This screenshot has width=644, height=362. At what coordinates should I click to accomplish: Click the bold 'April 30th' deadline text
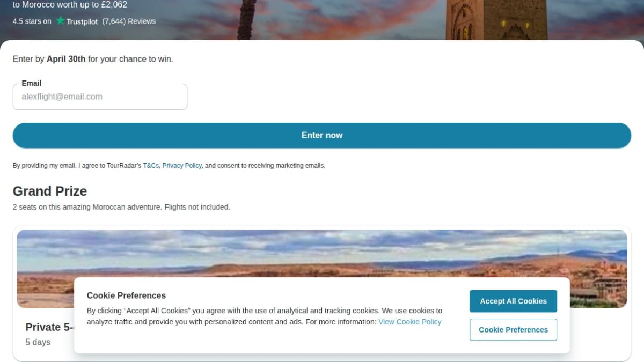click(66, 59)
